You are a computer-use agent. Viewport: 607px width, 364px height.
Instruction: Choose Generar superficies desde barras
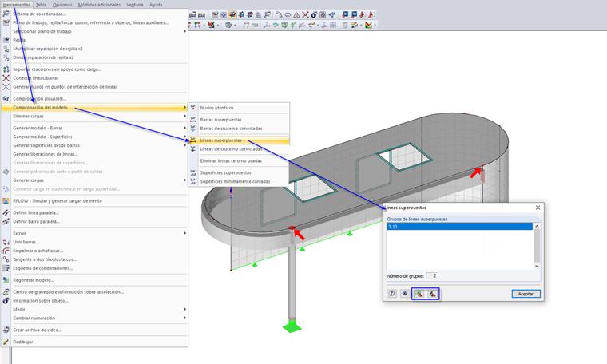click(x=94, y=145)
